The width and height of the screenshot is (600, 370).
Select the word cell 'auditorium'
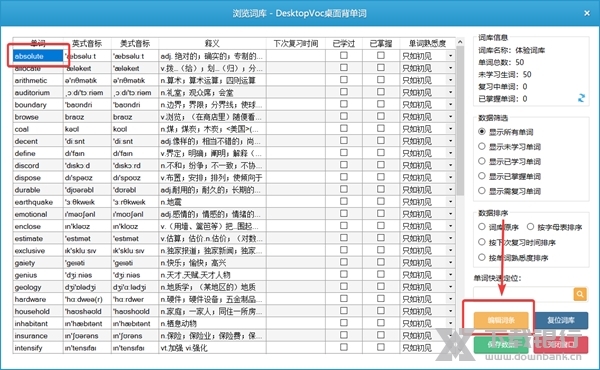38,93
